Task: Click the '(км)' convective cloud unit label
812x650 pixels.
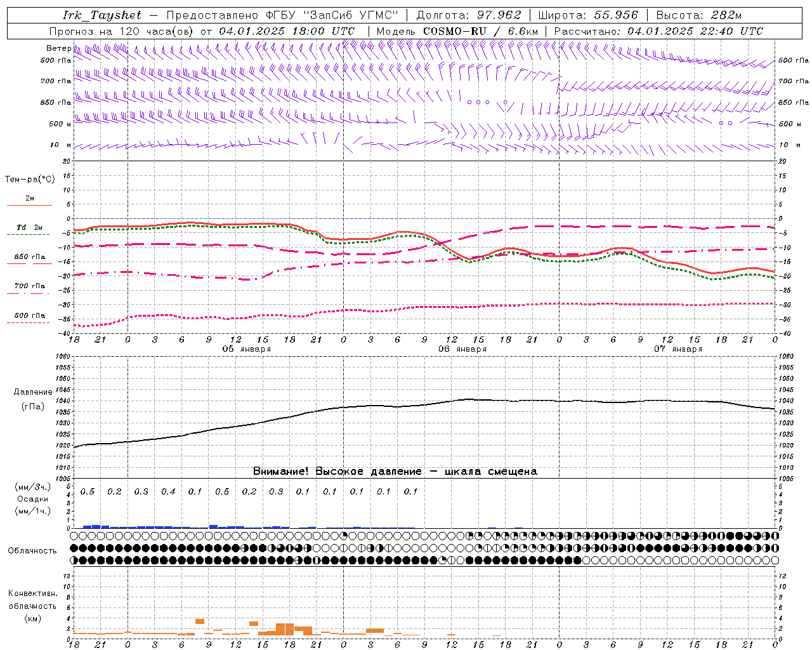Action: (x=32, y=618)
